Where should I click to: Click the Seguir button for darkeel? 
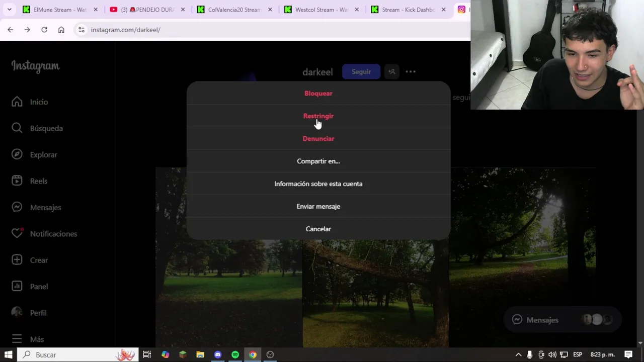[361, 72]
